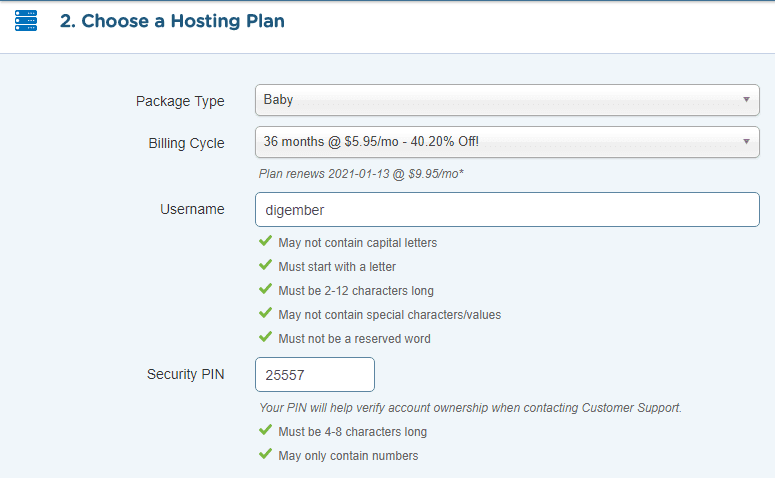Click the checkmark beside 'Must not be a reserved word'
The width and height of the screenshot is (775, 478).
[x=265, y=337]
